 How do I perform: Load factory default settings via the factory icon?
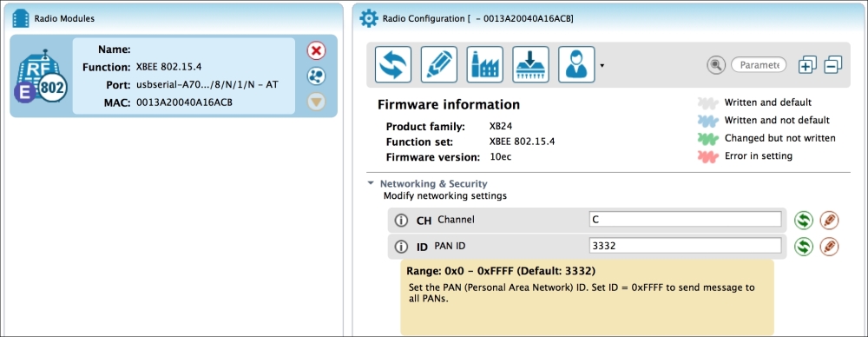[x=485, y=64]
